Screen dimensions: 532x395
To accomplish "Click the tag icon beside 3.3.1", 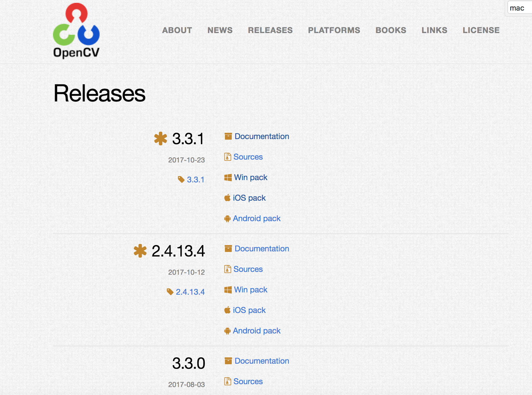I will (x=181, y=179).
